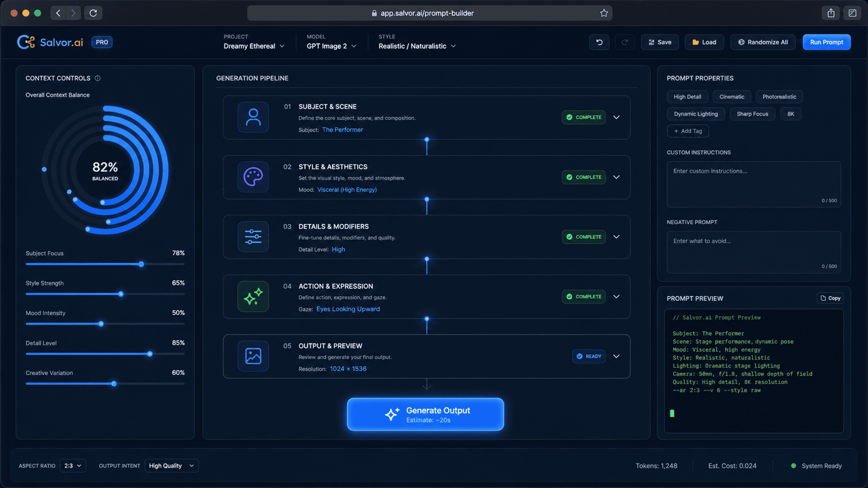Click the browser forward arrow

tap(73, 13)
